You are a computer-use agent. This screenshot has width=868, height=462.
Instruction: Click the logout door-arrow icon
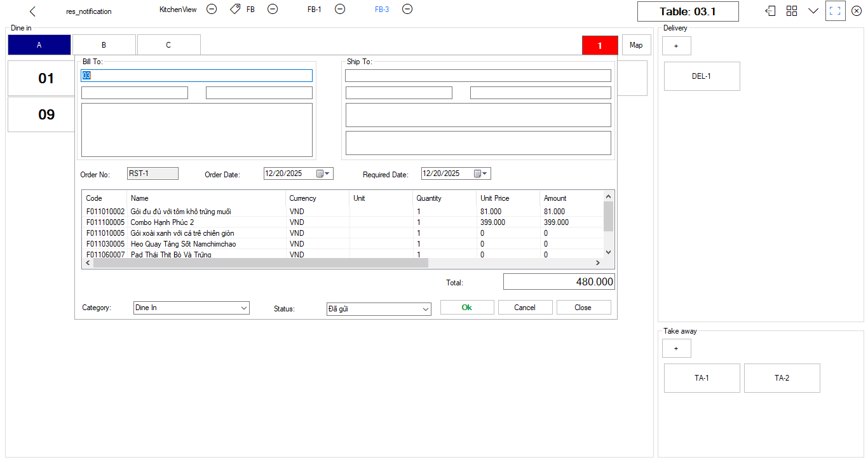[770, 11]
